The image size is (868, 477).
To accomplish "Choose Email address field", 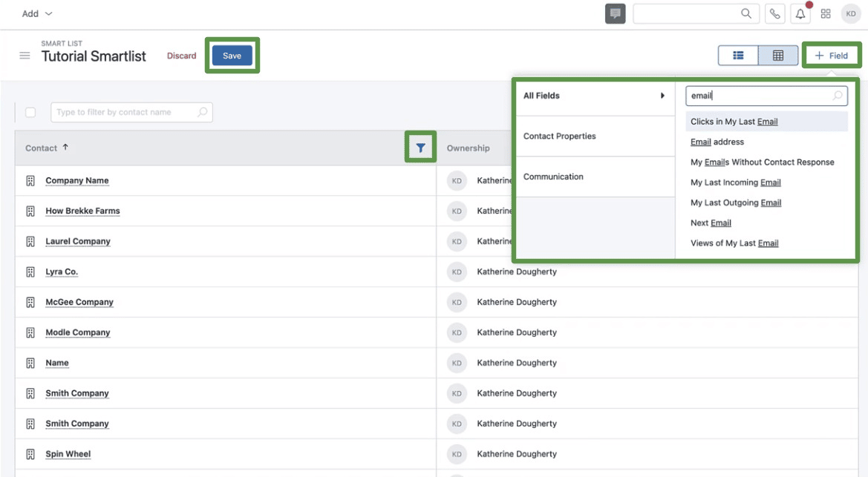I will 766,142.
